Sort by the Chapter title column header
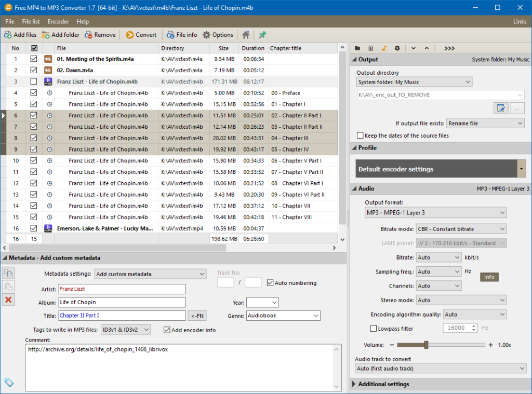 click(x=303, y=48)
